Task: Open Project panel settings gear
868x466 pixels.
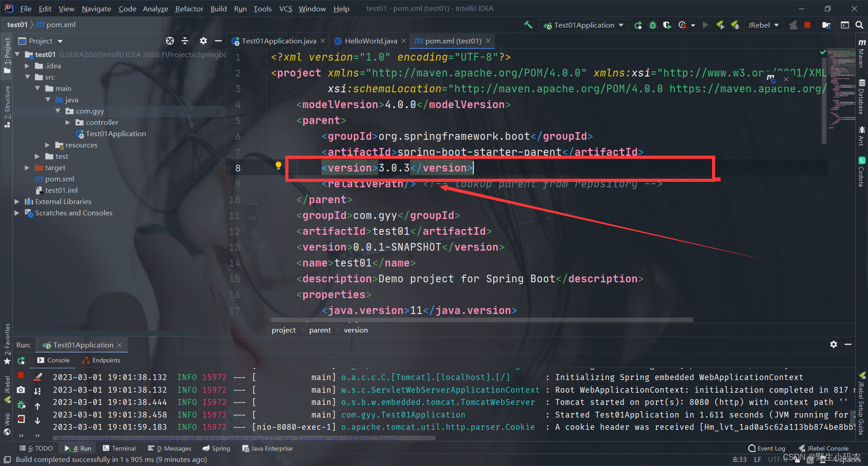Action: click(203, 41)
